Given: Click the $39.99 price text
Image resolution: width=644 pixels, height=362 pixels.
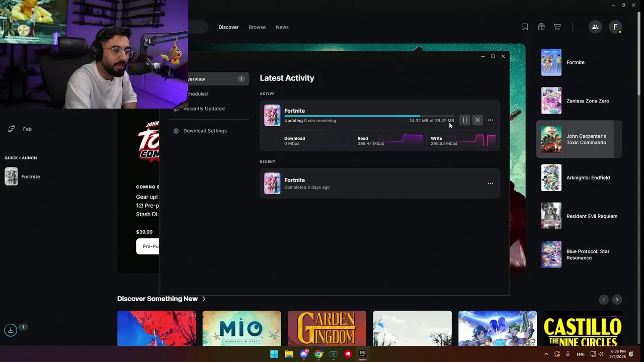Looking at the screenshot, I should coord(144,232).
